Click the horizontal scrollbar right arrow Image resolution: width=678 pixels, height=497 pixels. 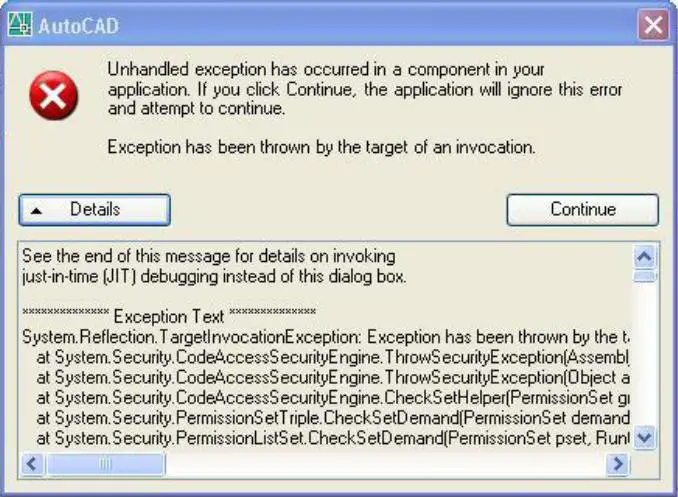tap(618, 464)
